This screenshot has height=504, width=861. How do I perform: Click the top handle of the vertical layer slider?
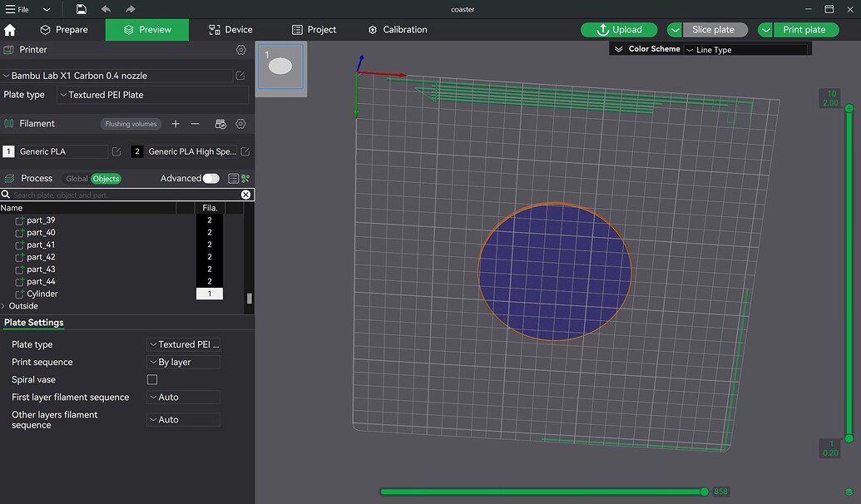tap(849, 108)
